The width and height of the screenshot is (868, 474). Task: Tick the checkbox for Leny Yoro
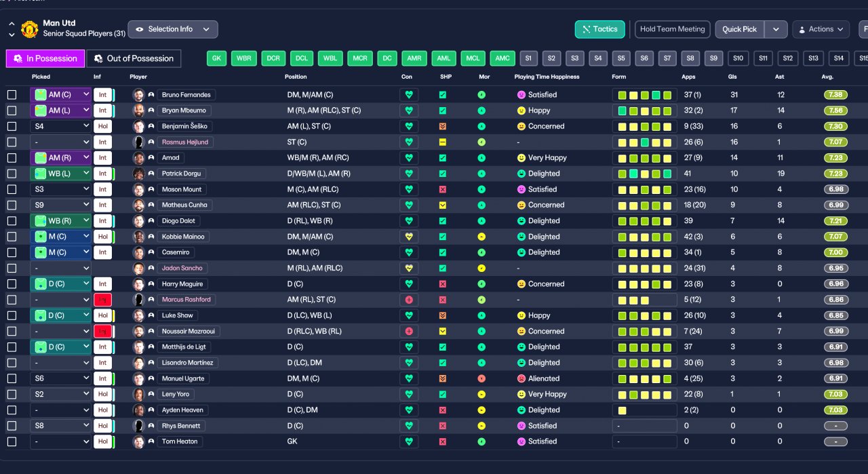click(12, 394)
